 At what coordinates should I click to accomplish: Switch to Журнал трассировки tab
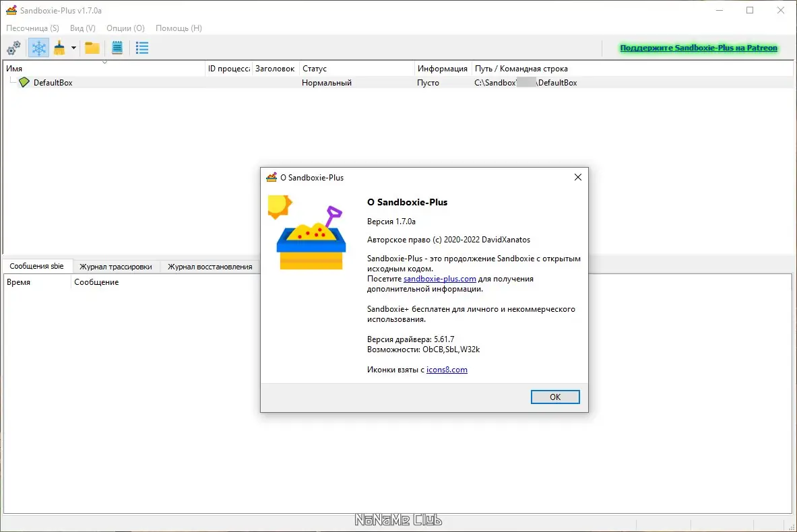point(116,267)
